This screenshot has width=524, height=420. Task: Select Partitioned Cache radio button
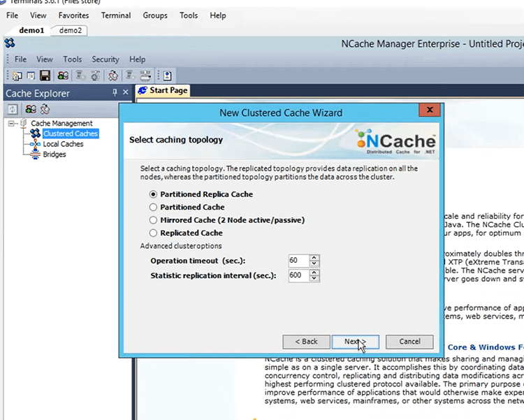(153, 208)
